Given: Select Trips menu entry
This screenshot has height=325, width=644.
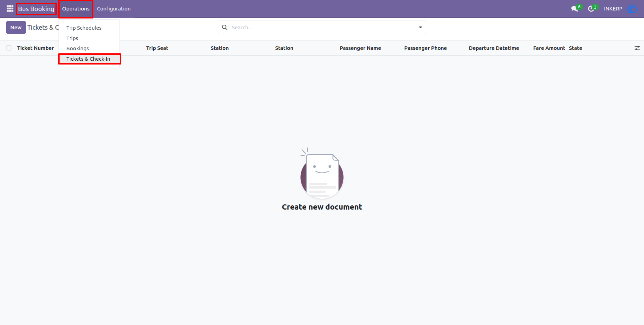Looking at the screenshot, I should [x=72, y=38].
